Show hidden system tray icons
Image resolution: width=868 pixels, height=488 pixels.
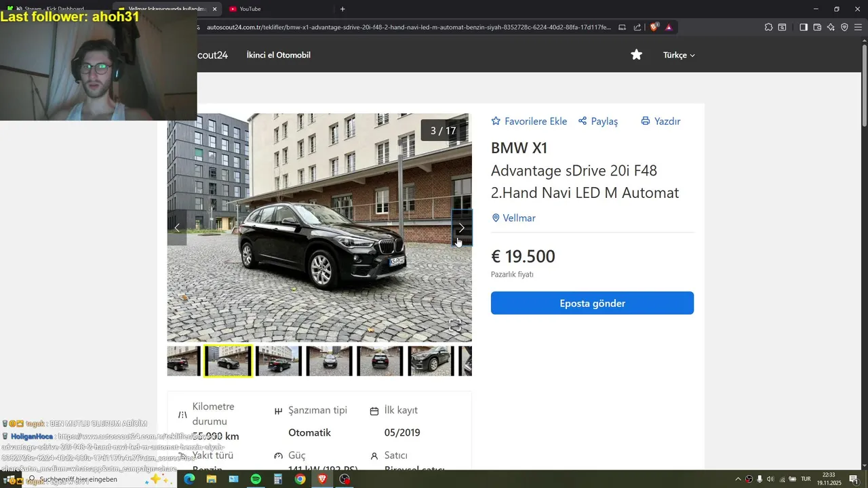(x=738, y=479)
